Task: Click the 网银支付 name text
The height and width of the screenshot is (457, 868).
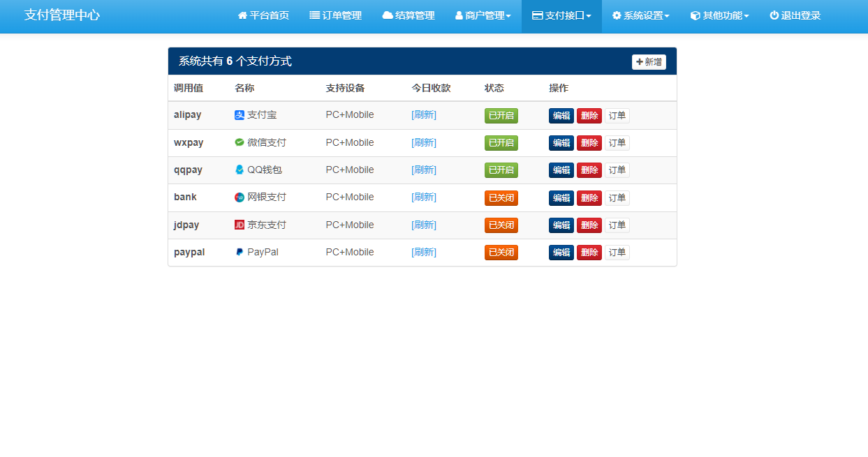Action: [x=267, y=197]
